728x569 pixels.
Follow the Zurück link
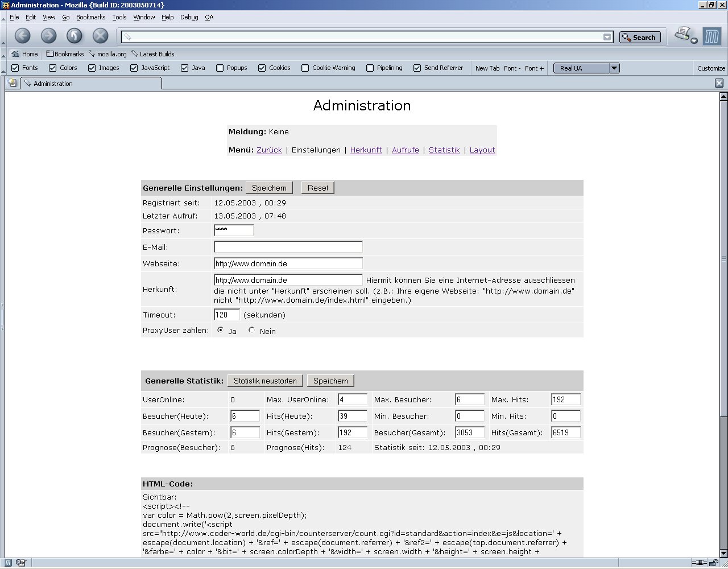pyautogui.click(x=269, y=150)
